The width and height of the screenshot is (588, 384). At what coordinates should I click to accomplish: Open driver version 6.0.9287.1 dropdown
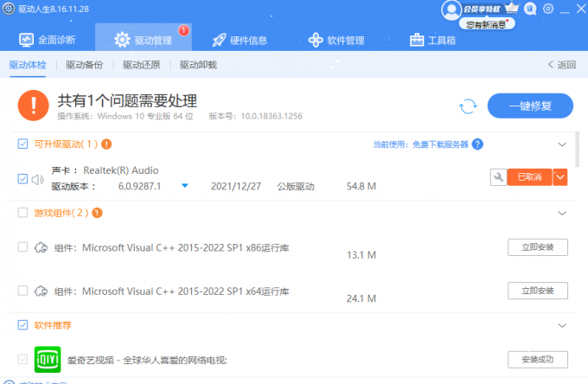185,186
